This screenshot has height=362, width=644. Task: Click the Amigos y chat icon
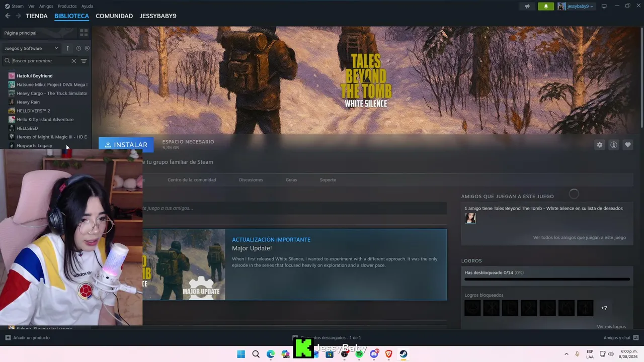(x=636, y=338)
